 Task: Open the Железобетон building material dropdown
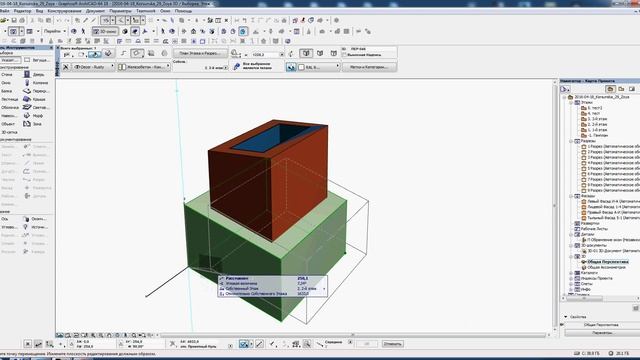pyautogui.click(x=144, y=67)
